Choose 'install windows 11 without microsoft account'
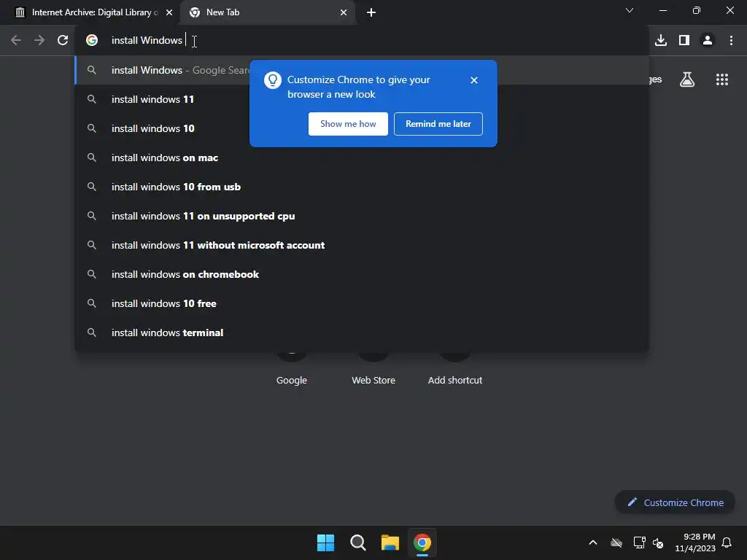747x560 pixels. click(x=362, y=245)
